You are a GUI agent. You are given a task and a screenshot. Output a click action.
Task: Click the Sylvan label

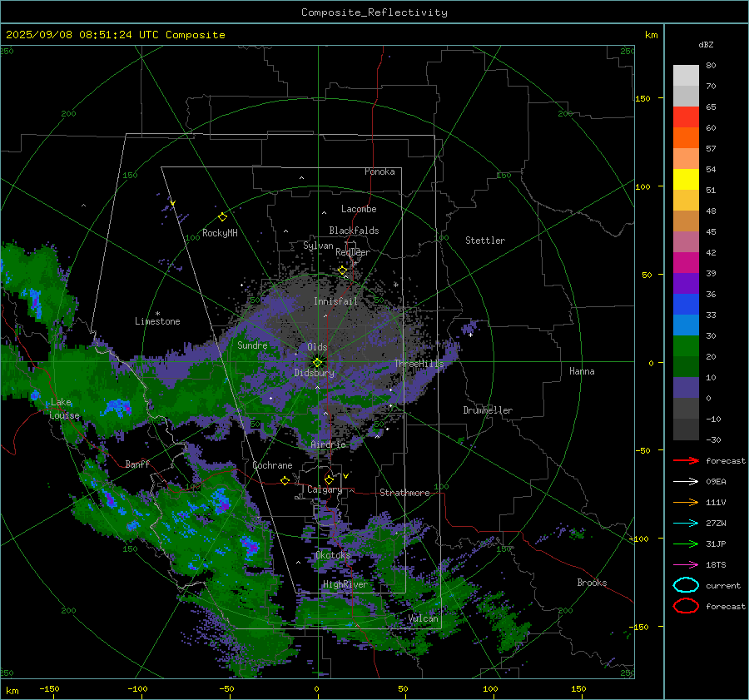click(x=318, y=246)
